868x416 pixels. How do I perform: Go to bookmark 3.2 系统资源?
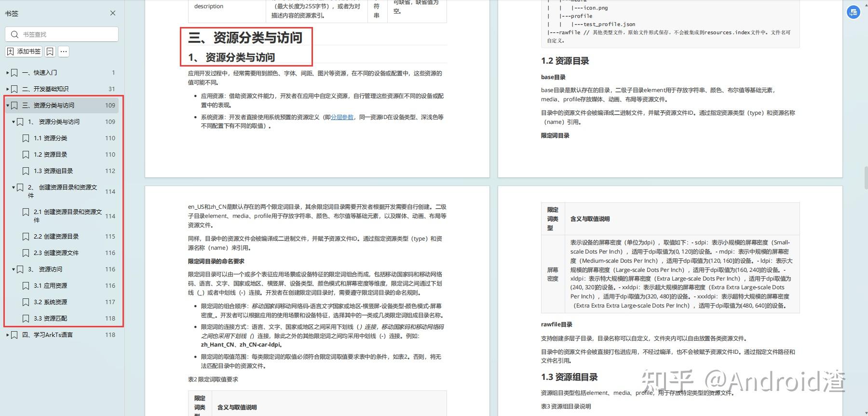tap(51, 302)
